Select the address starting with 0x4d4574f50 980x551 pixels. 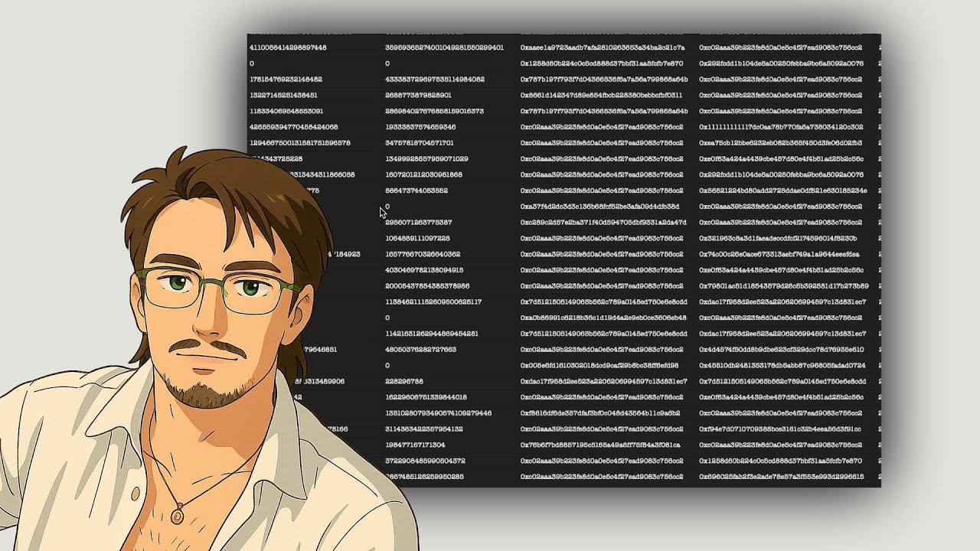pos(782,350)
